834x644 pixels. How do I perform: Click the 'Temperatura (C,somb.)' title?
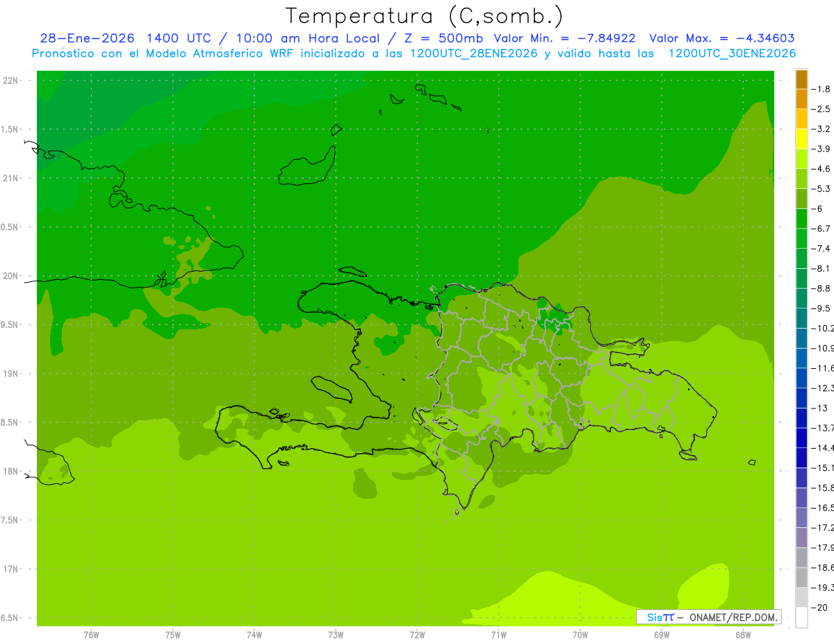[425, 16]
